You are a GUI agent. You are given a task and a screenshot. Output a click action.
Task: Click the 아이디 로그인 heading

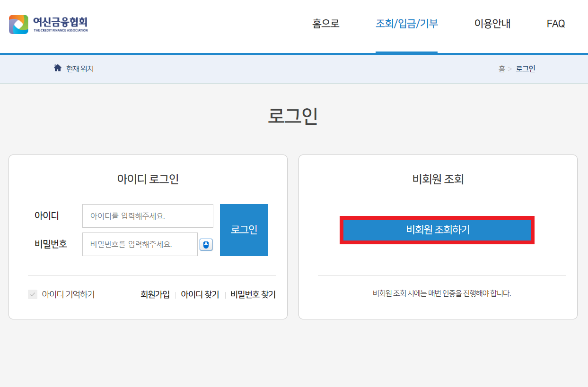click(148, 179)
